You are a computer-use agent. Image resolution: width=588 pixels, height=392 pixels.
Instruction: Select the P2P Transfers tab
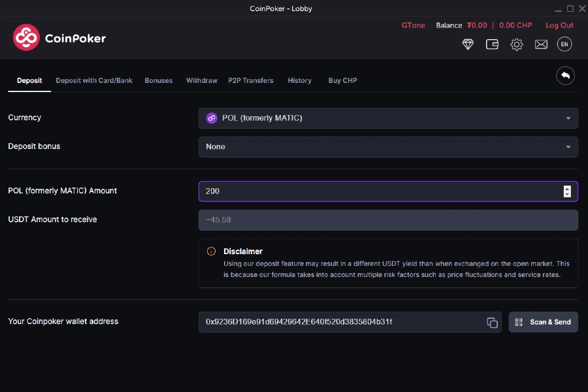click(x=251, y=80)
